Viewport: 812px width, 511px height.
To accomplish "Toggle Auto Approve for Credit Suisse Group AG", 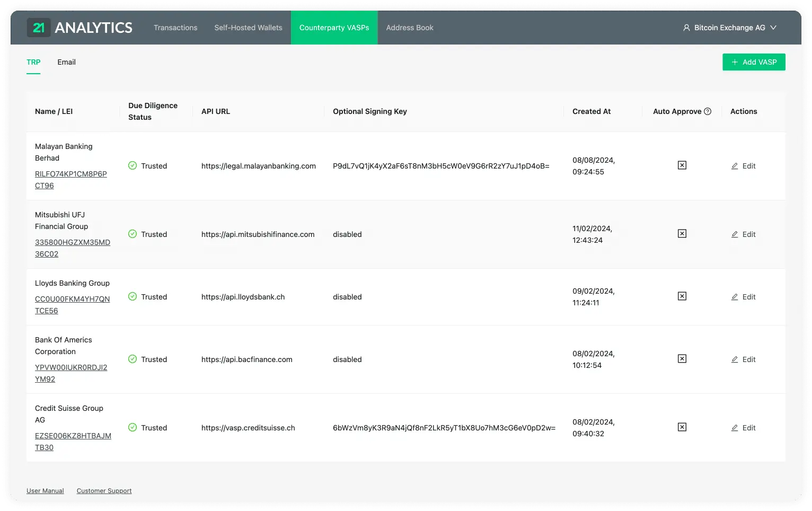I will 682,427.
